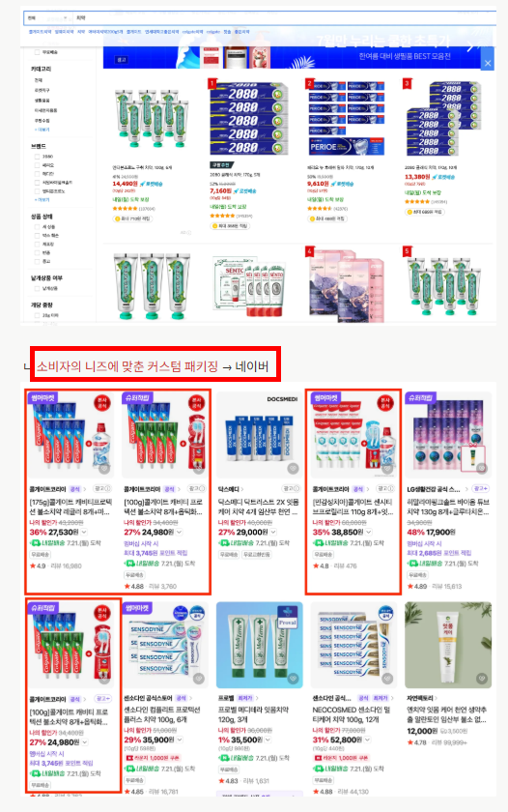Click the heart on the green 잇몸케어 product
Viewport: 508px width, 812px height.
[482, 678]
